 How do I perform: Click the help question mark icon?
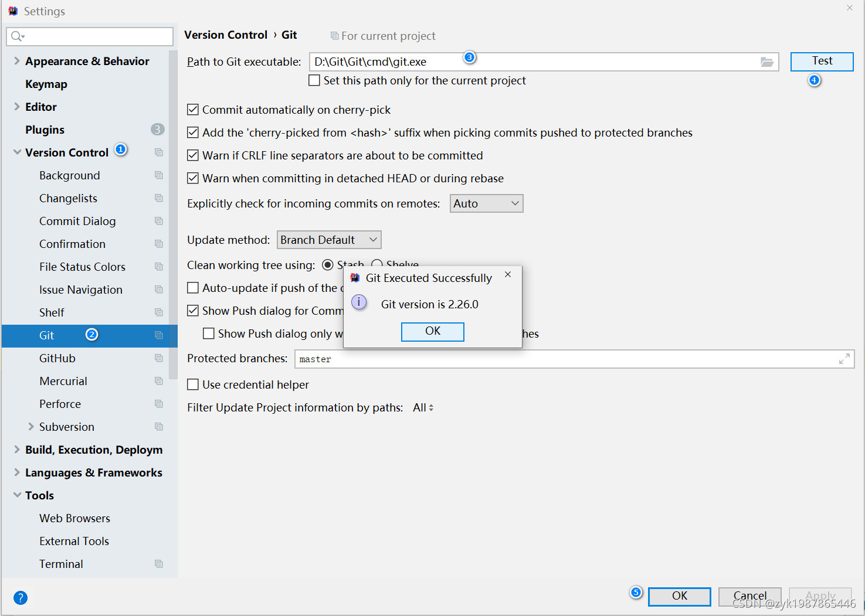tap(21, 598)
